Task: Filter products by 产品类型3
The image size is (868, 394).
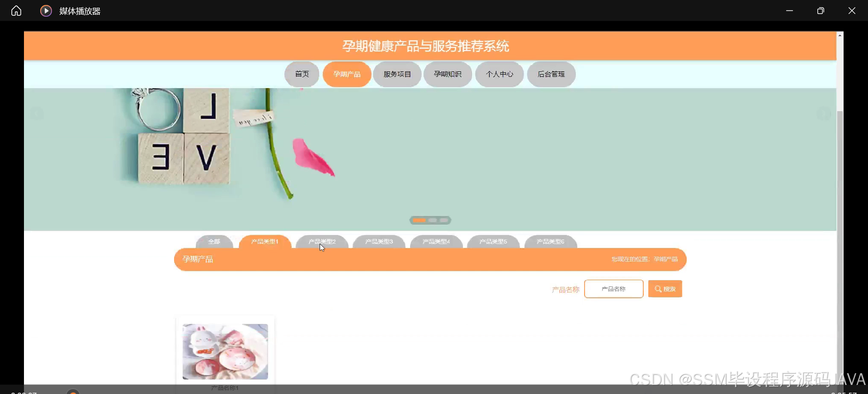Action: tap(379, 242)
